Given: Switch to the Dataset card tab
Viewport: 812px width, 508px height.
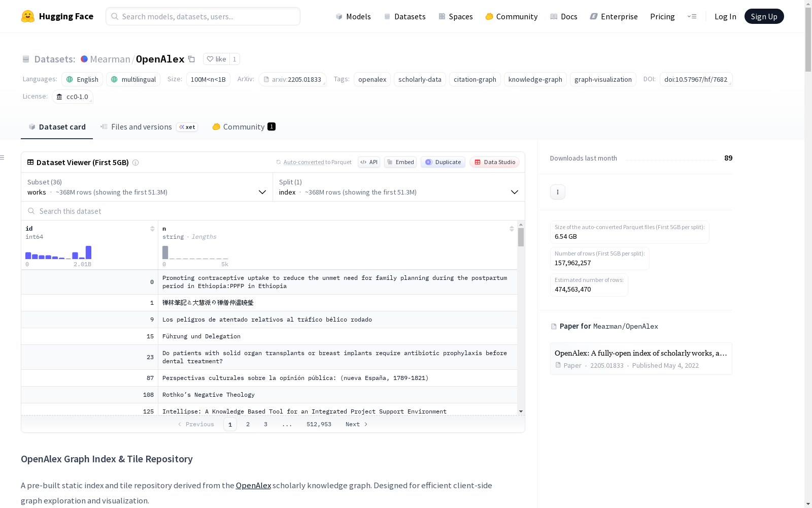Looking at the screenshot, I should click(x=57, y=127).
